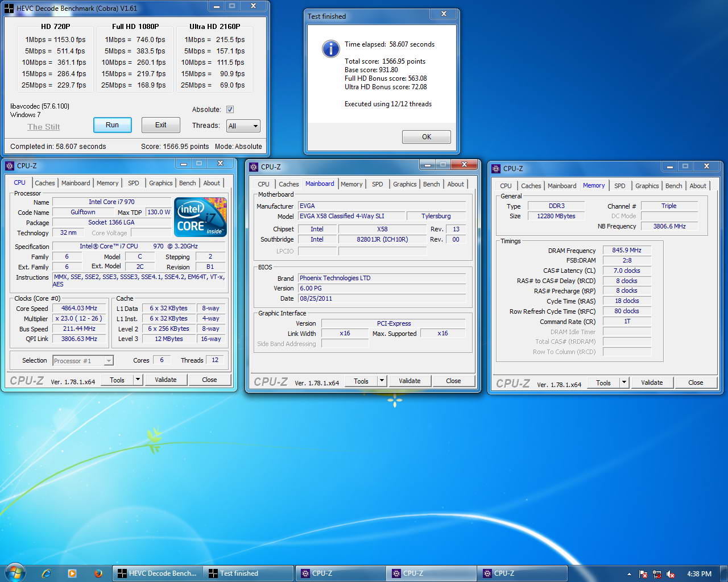This screenshot has width=728, height=582.
Task: Open About tab in Memory CPU-Z window
Action: (698, 186)
